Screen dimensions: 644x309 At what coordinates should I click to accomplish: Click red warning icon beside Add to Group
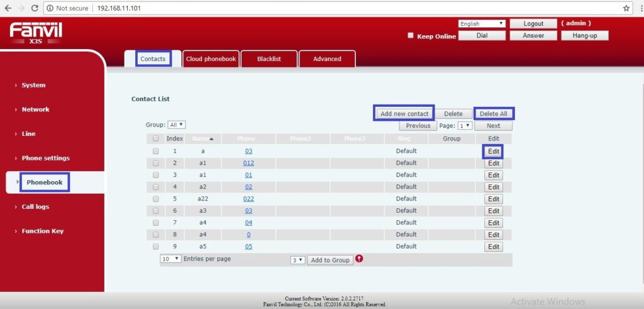coord(359,259)
